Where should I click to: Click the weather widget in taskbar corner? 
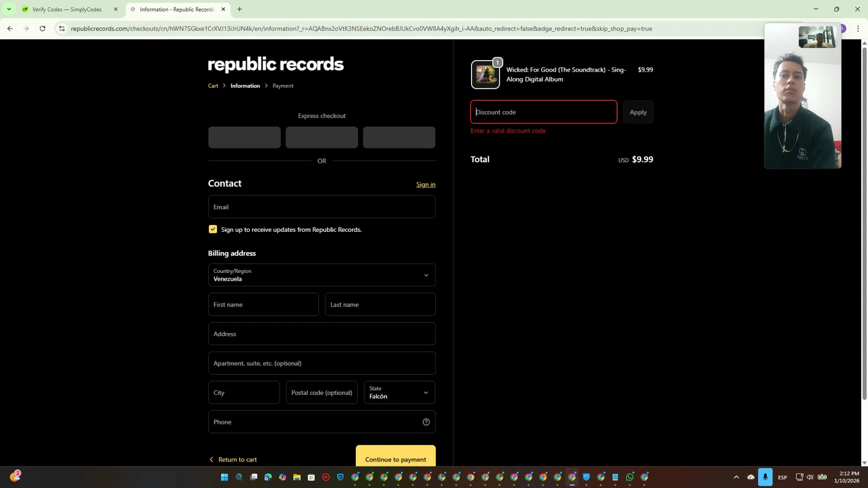pos(15,476)
